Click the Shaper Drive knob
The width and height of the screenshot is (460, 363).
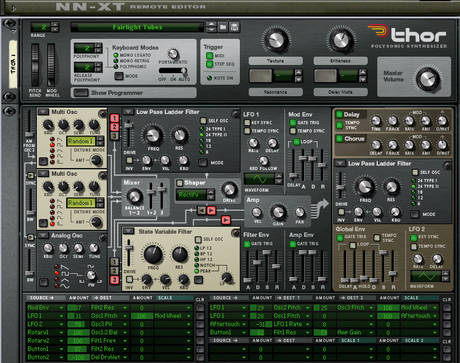tap(229, 189)
